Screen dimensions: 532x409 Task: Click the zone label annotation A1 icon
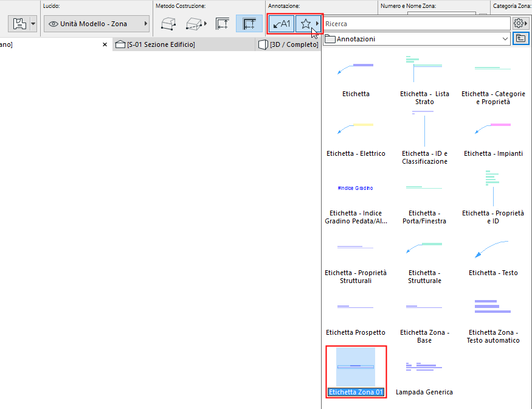(282, 24)
